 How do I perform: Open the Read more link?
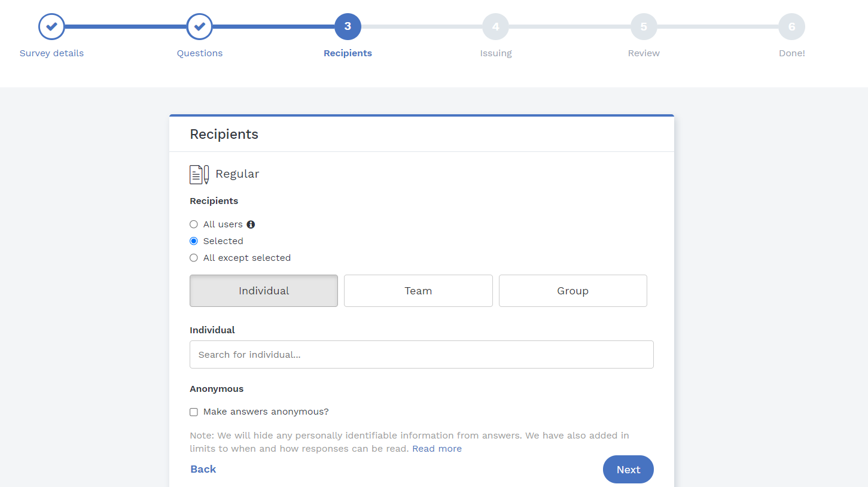coord(437,449)
